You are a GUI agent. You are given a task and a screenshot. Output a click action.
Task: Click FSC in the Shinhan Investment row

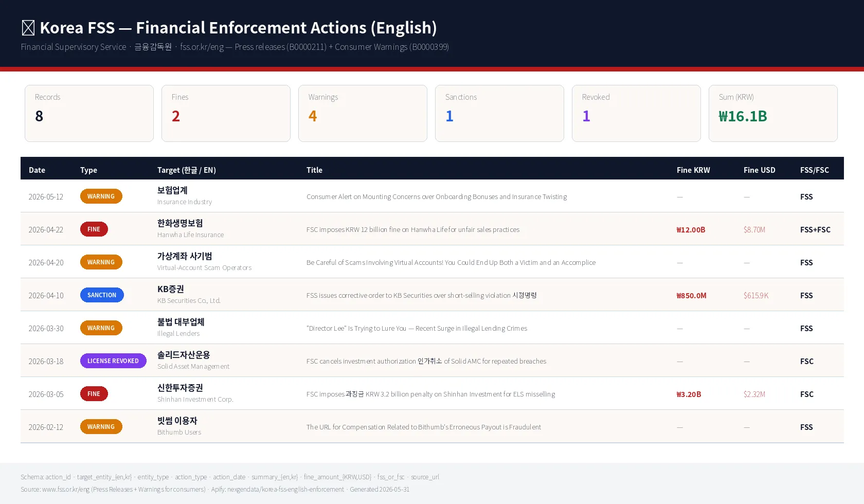point(807,394)
